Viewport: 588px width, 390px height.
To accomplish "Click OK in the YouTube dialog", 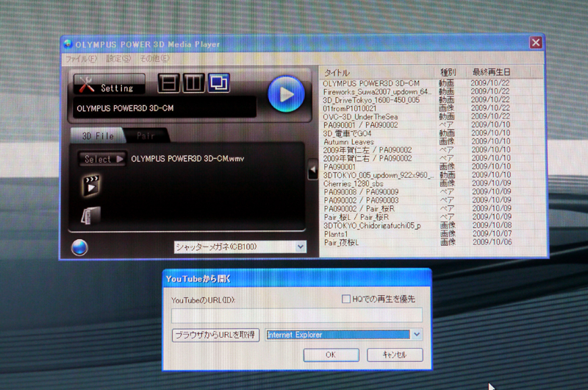I will (331, 355).
